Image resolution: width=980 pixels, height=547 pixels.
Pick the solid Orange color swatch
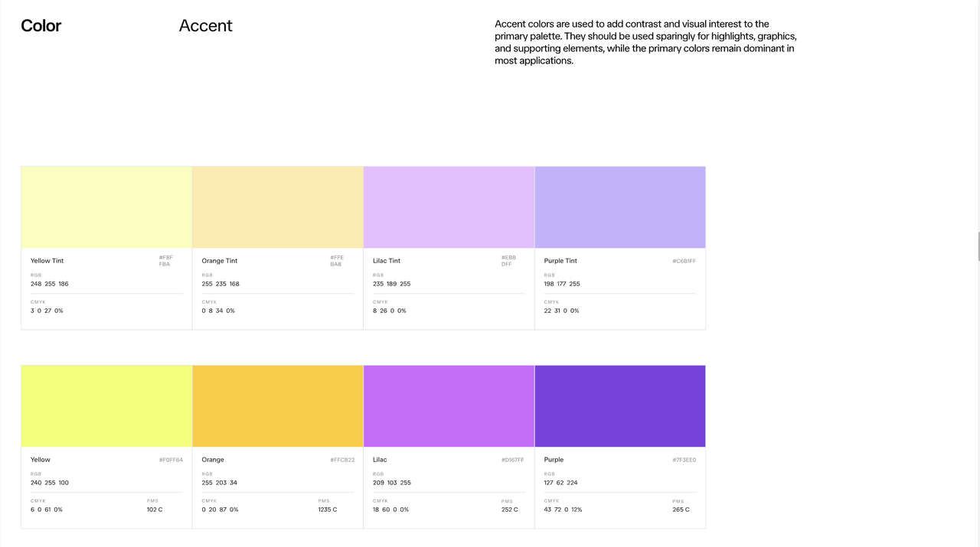(x=277, y=406)
